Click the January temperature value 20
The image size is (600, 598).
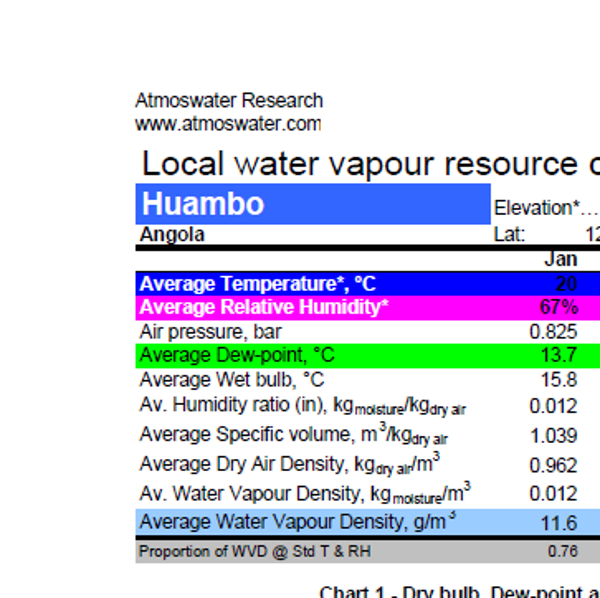566,284
